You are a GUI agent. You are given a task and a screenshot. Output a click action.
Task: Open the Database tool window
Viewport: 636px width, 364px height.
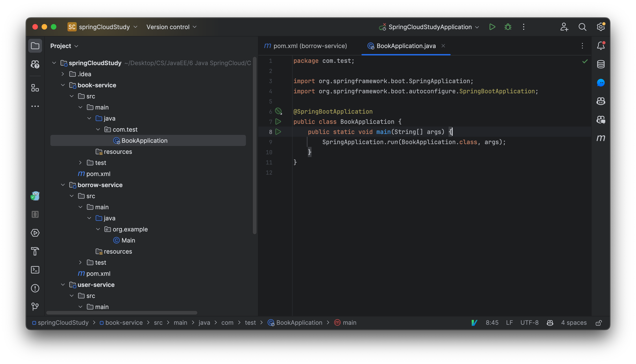601,64
